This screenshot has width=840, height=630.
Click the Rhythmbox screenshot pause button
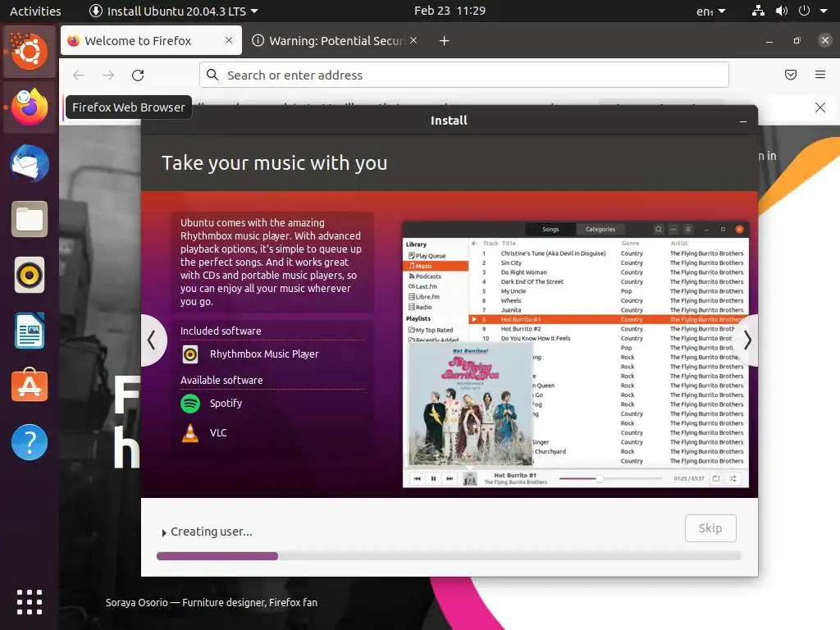433,478
